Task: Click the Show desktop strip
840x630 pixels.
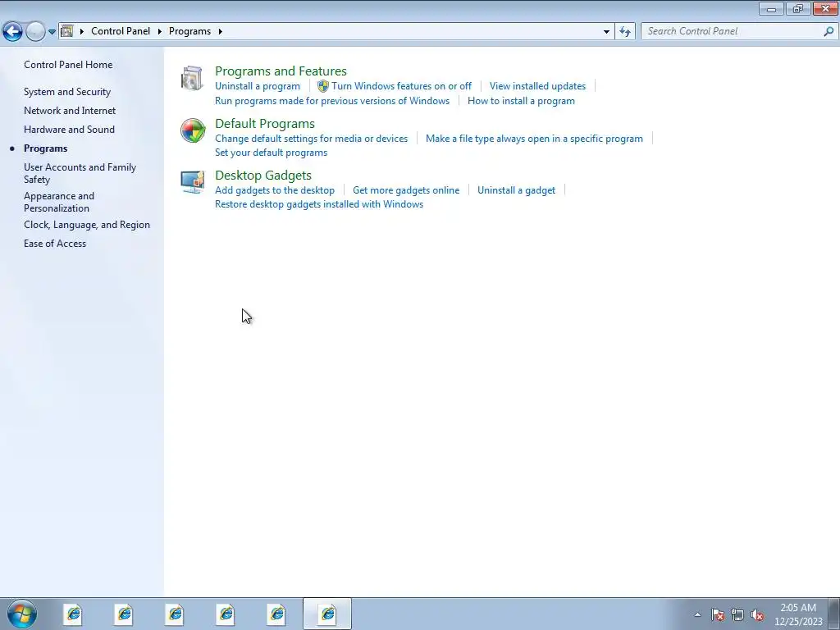Action: (834, 614)
